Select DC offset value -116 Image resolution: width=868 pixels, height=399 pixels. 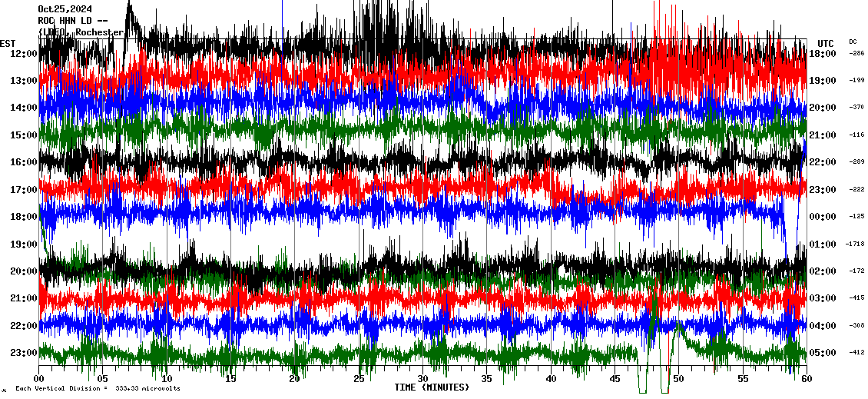pyautogui.click(x=856, y=135)
